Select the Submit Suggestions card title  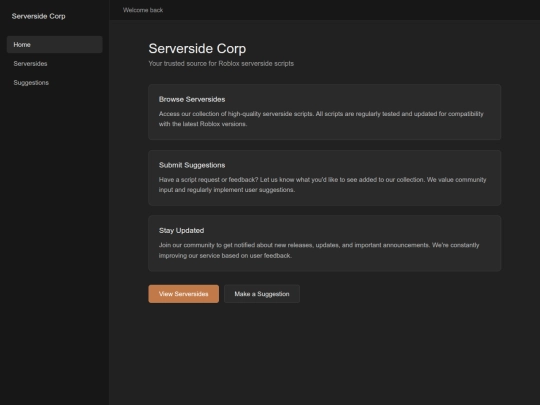pos(192,165)
